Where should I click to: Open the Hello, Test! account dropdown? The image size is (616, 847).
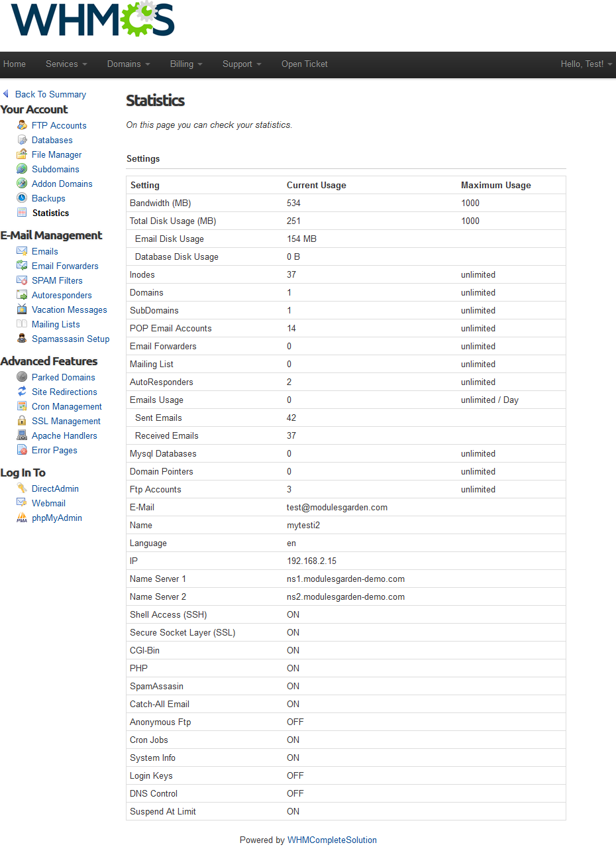(586, 64)
